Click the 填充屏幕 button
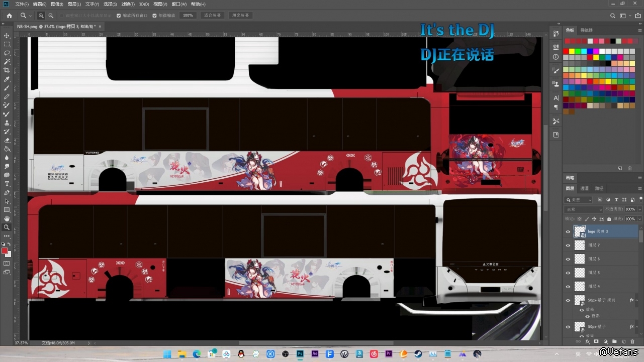 pos(241,16)
